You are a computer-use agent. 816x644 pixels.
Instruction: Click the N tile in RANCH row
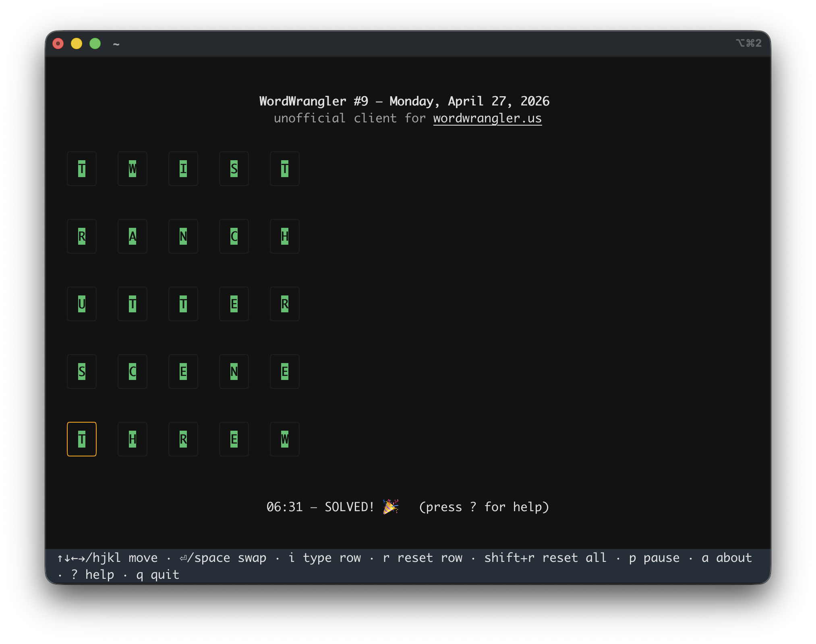point(183,236)
